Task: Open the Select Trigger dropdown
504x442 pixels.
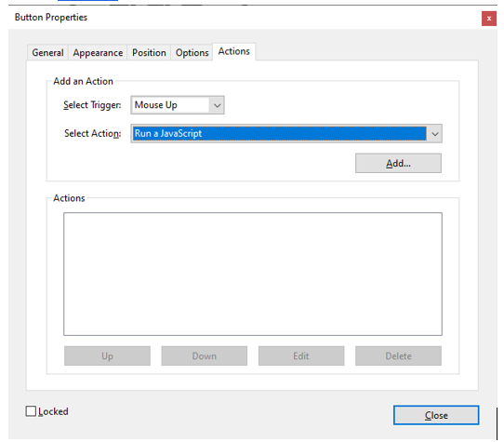Action: 178,105
